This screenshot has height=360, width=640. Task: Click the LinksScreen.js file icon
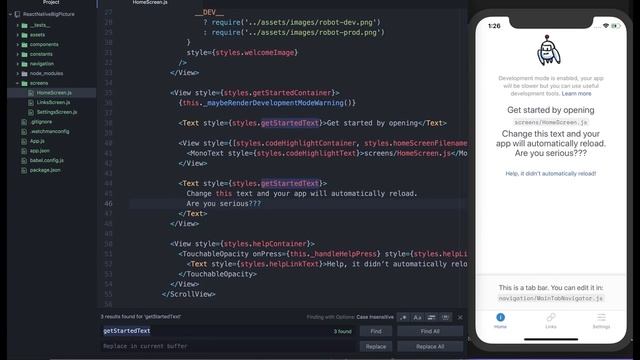(31, 103)
